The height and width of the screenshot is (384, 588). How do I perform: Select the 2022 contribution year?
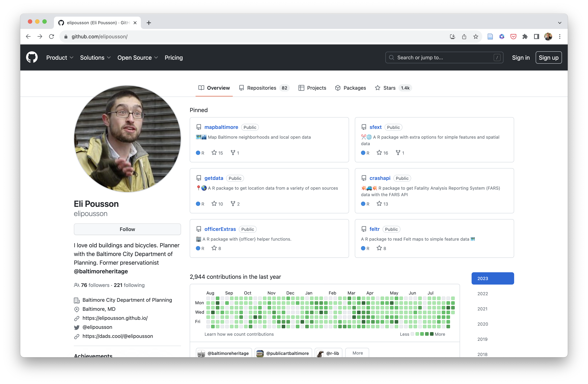[482, 294]
